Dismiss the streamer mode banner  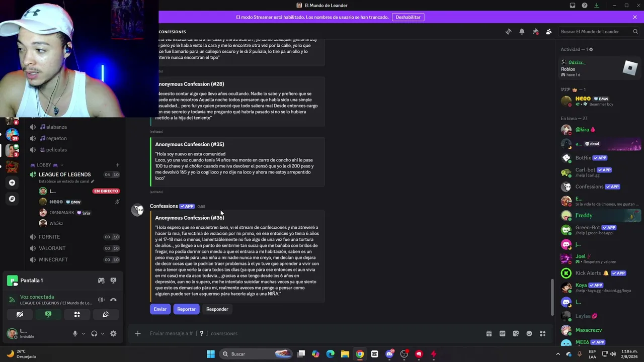pos(635,17)
